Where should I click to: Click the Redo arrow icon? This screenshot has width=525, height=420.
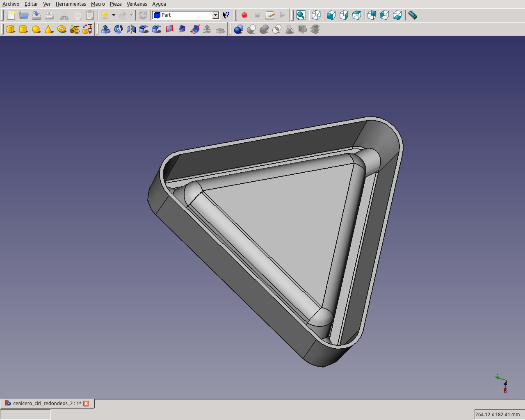(123, 15)
